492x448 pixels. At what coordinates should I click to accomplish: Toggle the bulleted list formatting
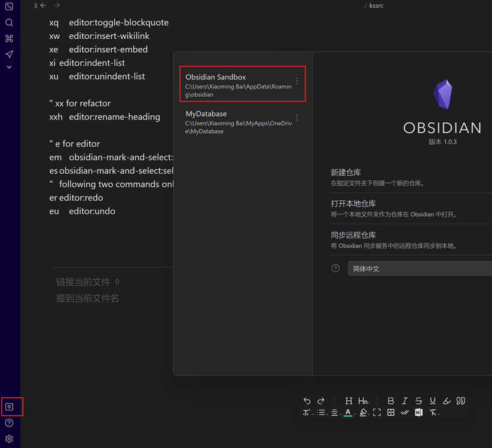click(321, 412)
